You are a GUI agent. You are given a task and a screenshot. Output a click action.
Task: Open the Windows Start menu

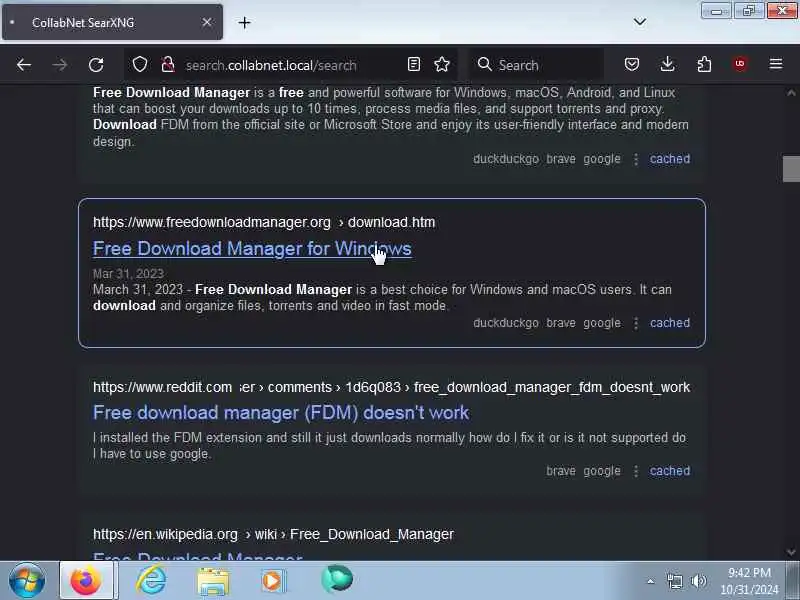[27, 581]
